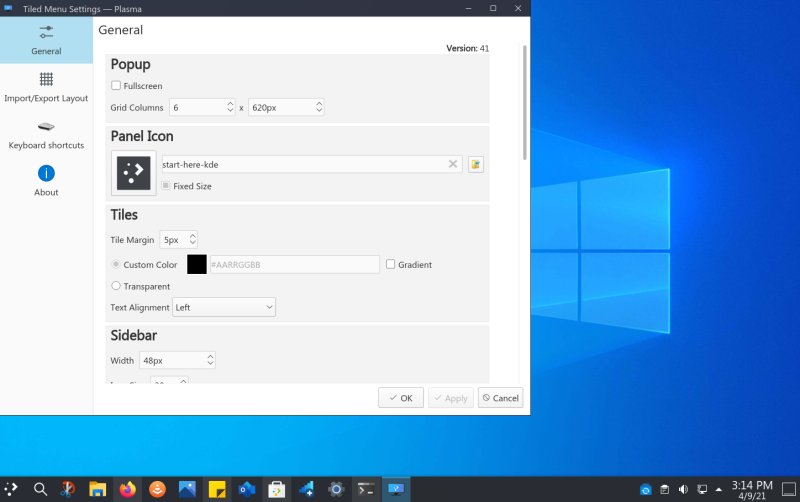Viewport: 800px width, 502px height.
Task: Pick the black custom color swatch
Action: 196,264
